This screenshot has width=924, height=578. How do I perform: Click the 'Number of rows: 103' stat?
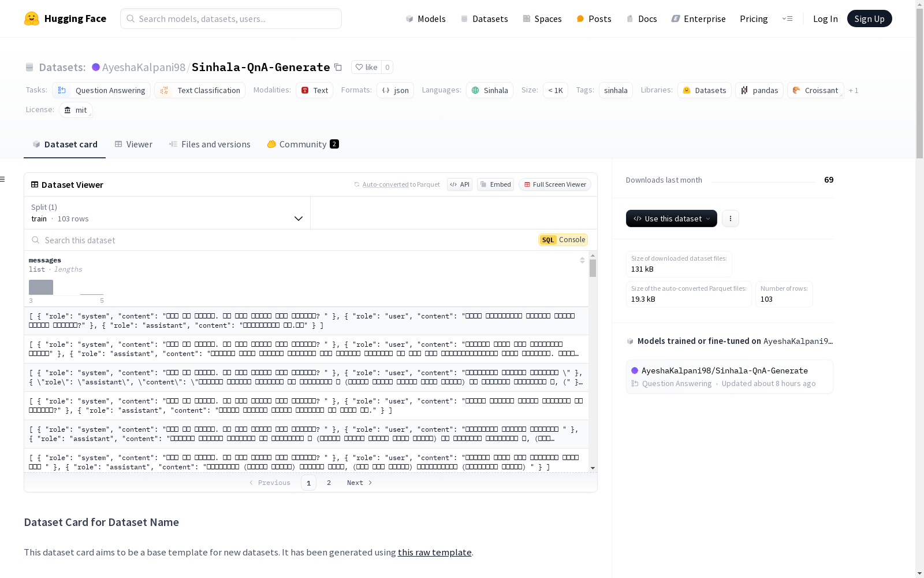tap(784, 294)
